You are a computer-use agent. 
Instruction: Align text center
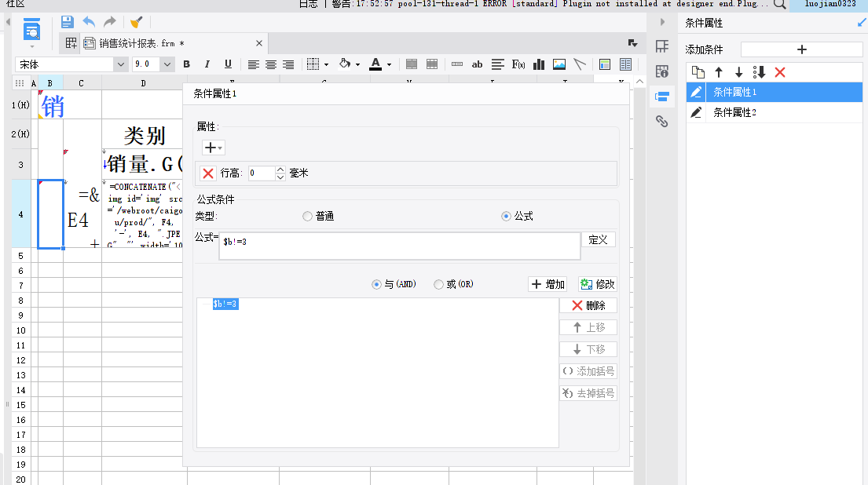(271, 64)
